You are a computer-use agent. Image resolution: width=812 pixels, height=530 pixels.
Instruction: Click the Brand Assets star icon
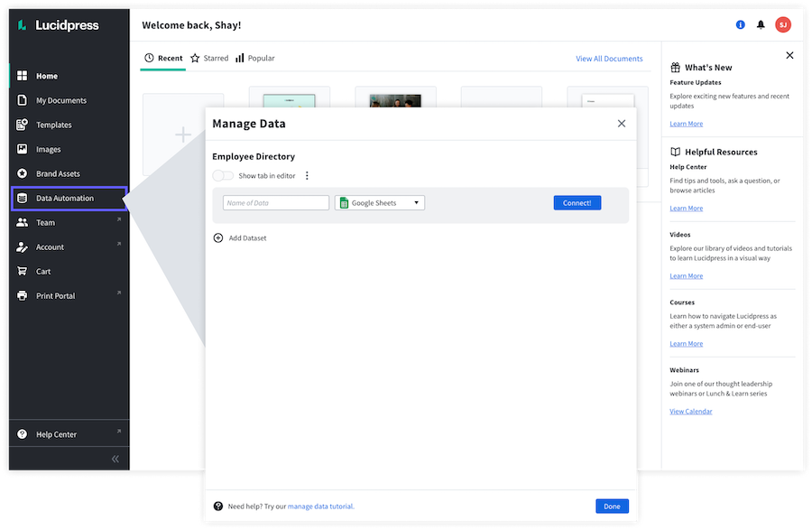[22, 173]
